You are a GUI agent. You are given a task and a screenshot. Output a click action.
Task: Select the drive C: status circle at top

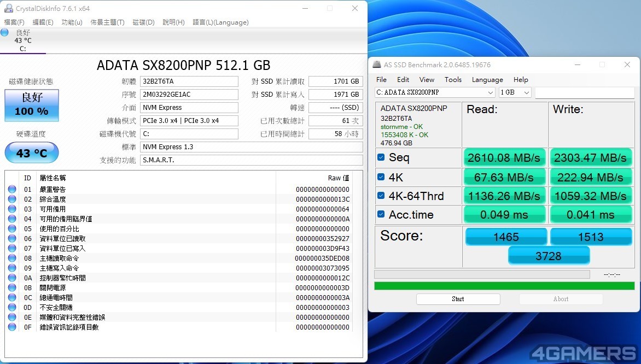tap(4, 33)
